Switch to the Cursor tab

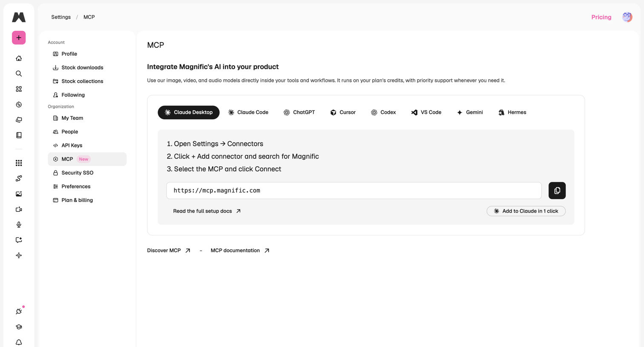coord(343,113)
